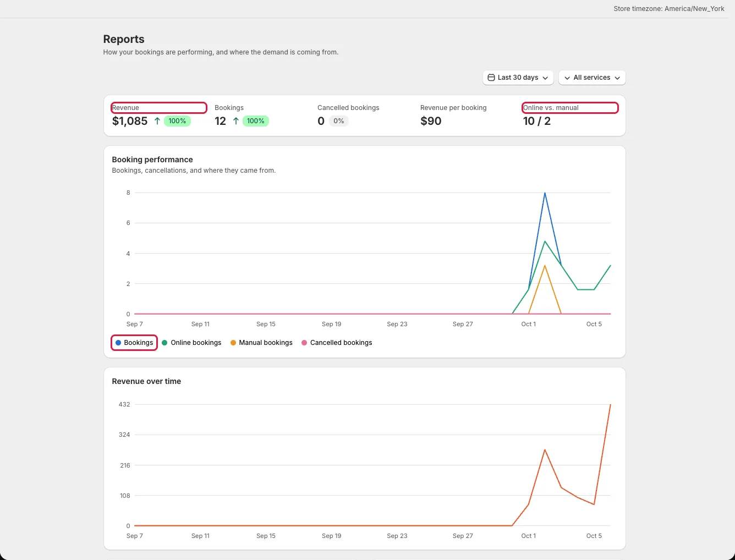Click the 100% badge next to 12 bookings
This screenshot has width=735, height=560.
pyautogui.click(x=256, y=121)
